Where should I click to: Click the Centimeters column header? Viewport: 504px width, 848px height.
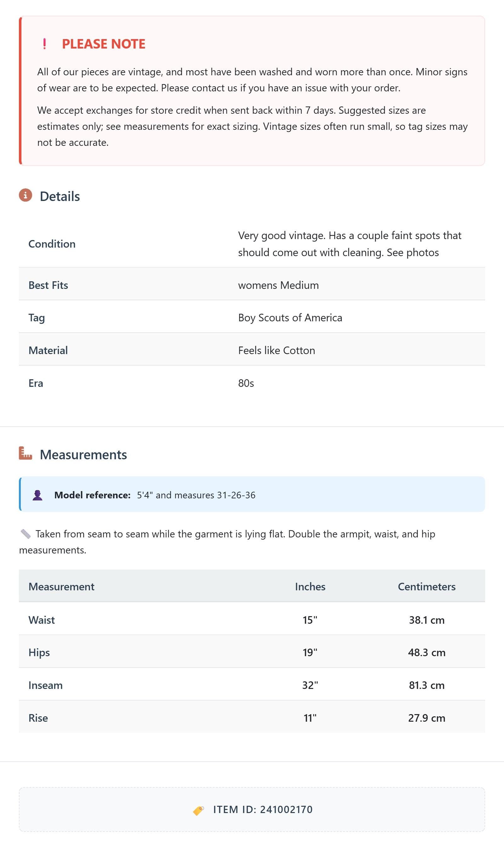[x=427, y=587]
